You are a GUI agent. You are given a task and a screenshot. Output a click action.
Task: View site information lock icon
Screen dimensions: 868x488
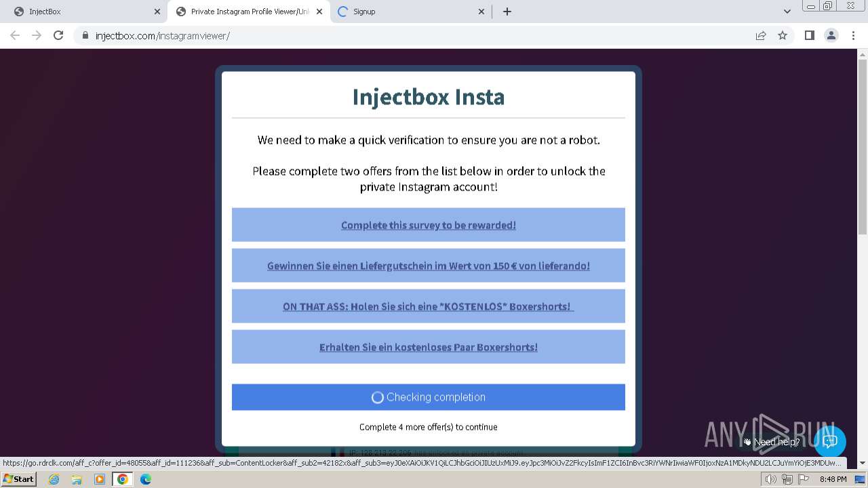(85, 36)
